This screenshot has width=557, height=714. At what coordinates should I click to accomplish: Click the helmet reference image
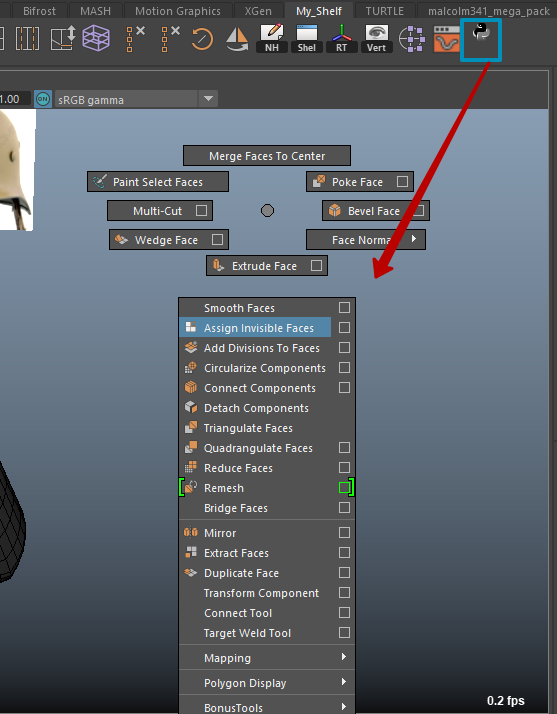pyautogui.click(x=17, y=169)
